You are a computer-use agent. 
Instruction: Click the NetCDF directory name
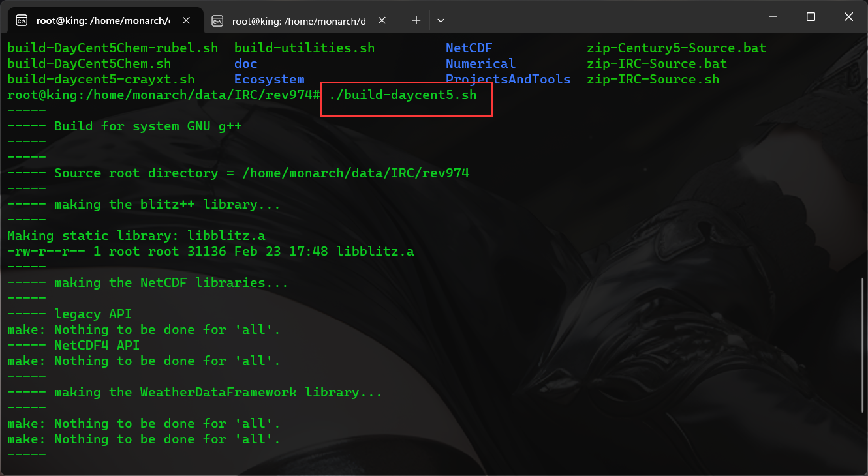[469, 48]
